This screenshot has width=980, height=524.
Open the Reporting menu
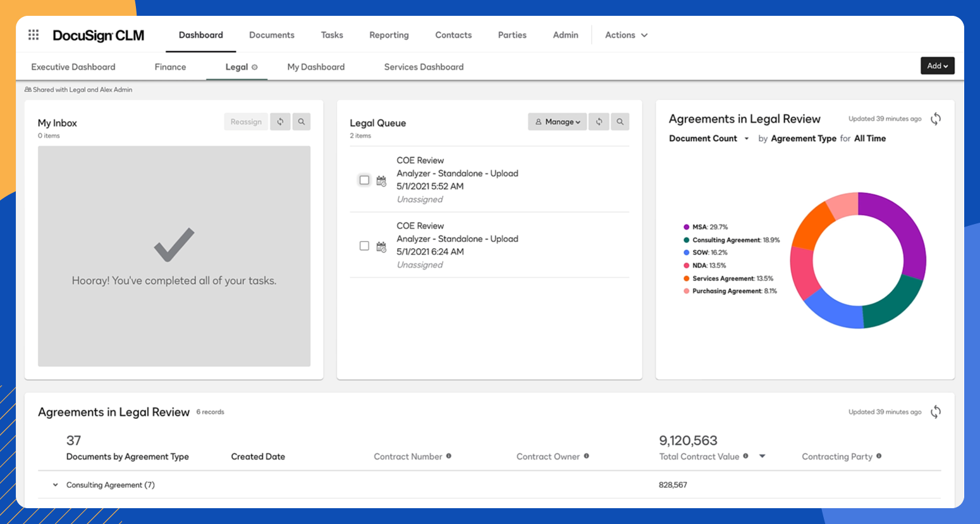388,35
